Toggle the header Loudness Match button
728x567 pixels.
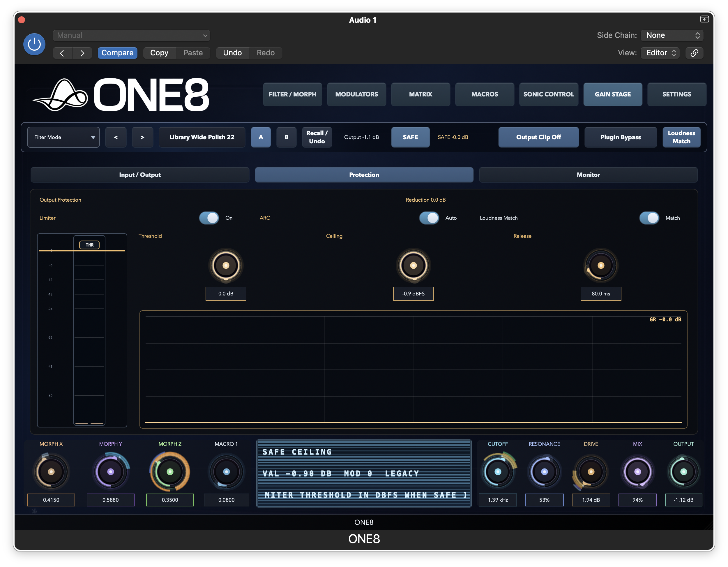tap(681, 137)
